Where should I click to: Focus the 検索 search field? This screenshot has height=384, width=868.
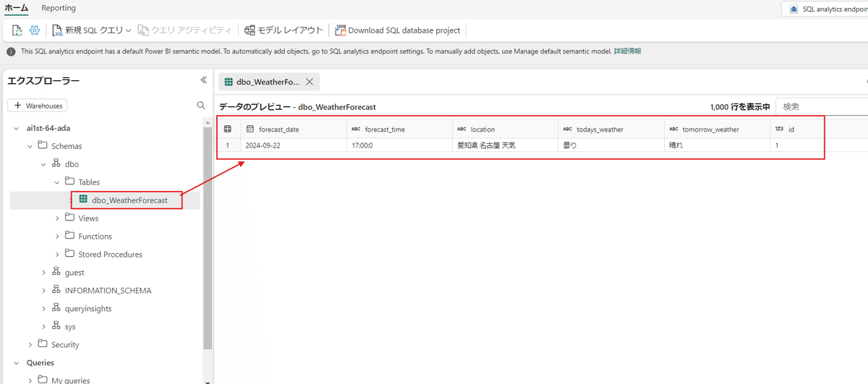[x=822, y=106]
